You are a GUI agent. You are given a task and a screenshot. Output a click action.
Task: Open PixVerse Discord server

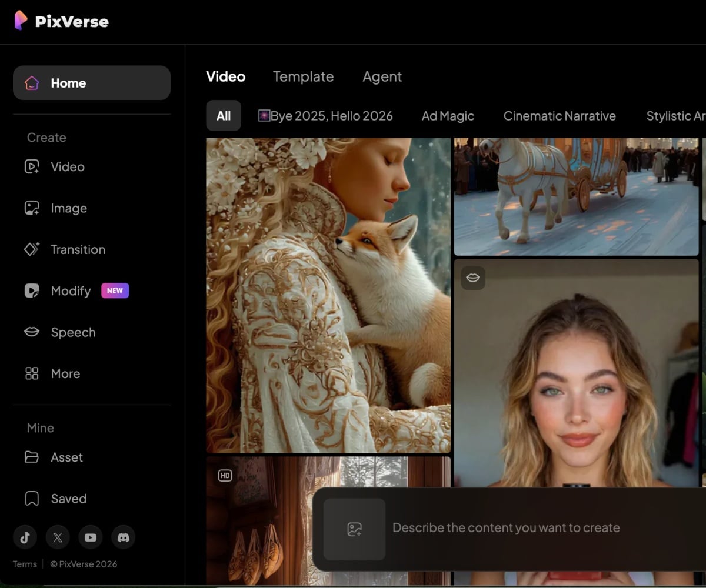click(x=124, y=537)
